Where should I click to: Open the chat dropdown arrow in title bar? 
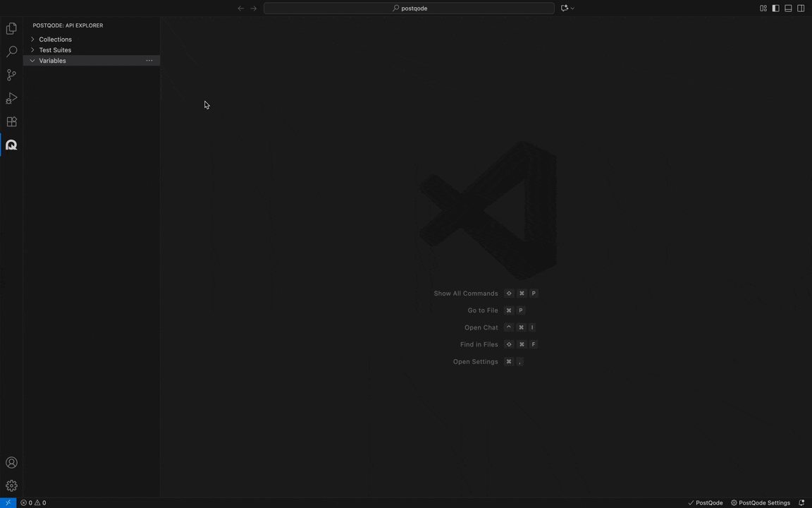tap(572, 8)
